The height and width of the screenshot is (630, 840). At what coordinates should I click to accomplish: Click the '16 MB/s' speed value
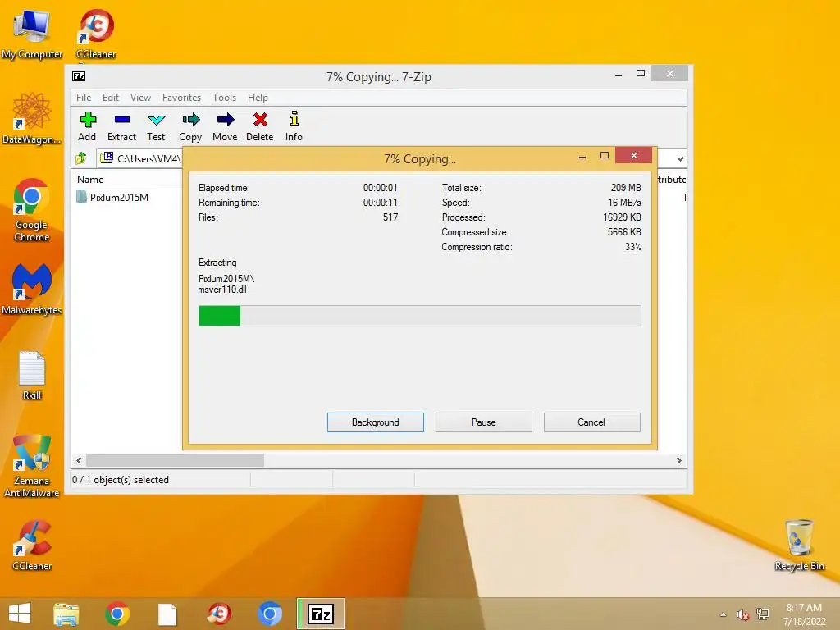[624, 203]
